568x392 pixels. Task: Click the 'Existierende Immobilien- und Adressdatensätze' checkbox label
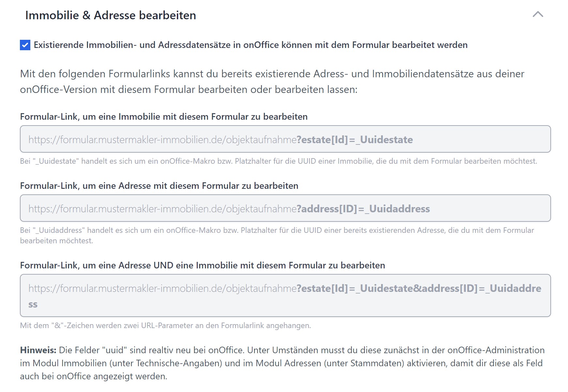[250, 45]
